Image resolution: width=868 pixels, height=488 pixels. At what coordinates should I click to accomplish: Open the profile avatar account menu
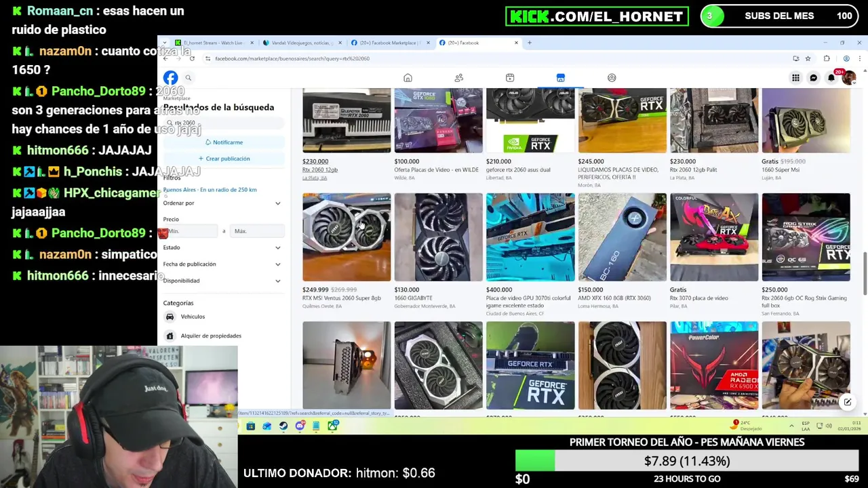pos(848,78)
